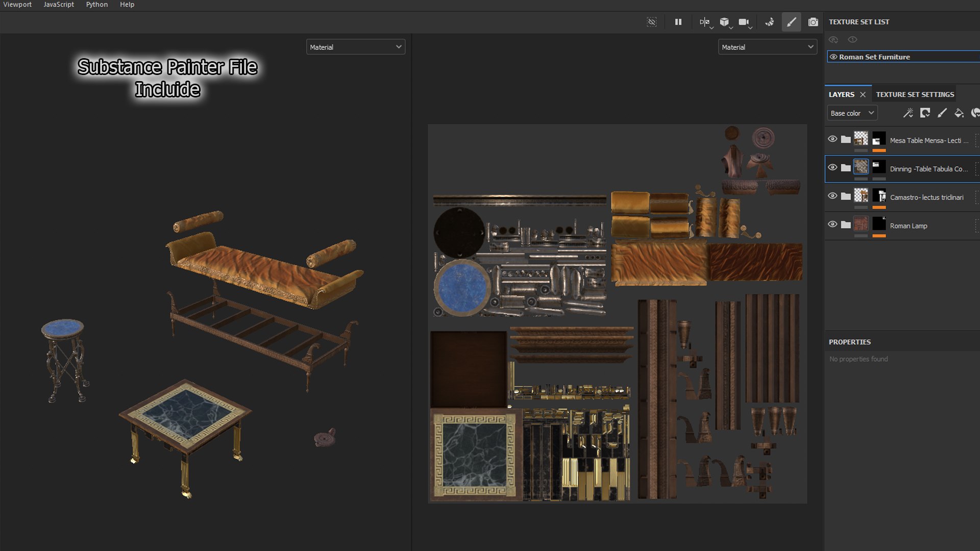
Task: Switch to the TEXTURE SET SETTINGS tab
Action: click(x=915, y=94)
